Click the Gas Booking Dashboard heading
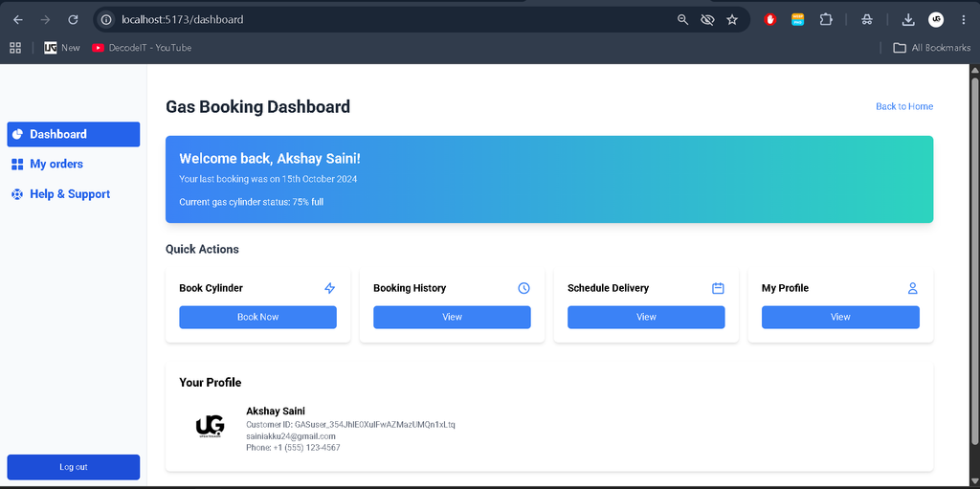The height and width of the screenshot is (489, 980). pos(257,107)
